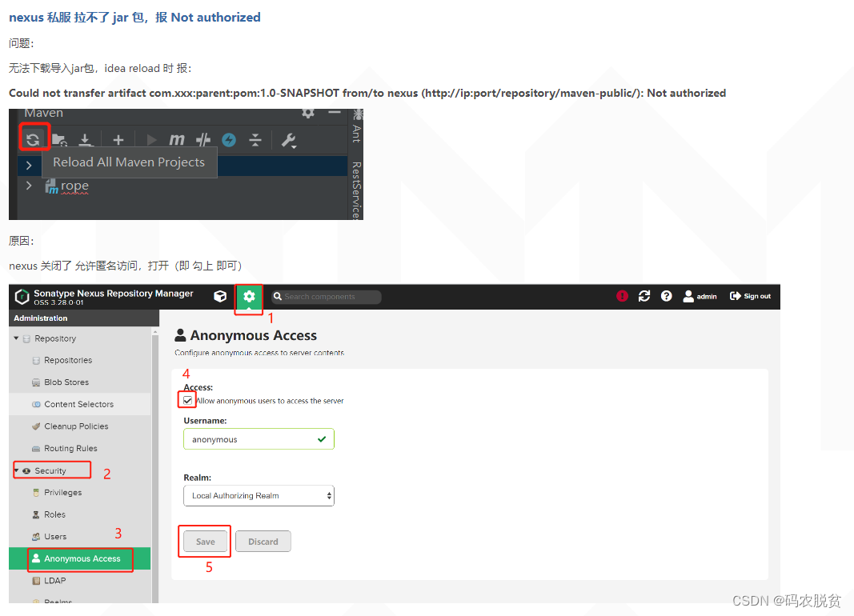Open Maven Settings wrench dropdown
This screenshot has width=854, height=616.
coord(289,140)
